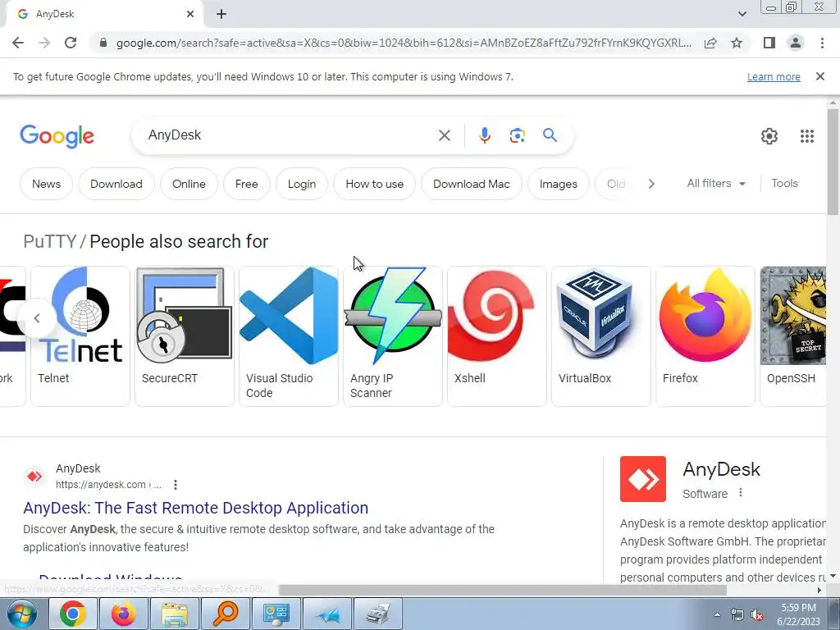Viewport: 840px width, 630px height.
Task: Click the AnyDesk favicon in search result
Action: [34, 477]
